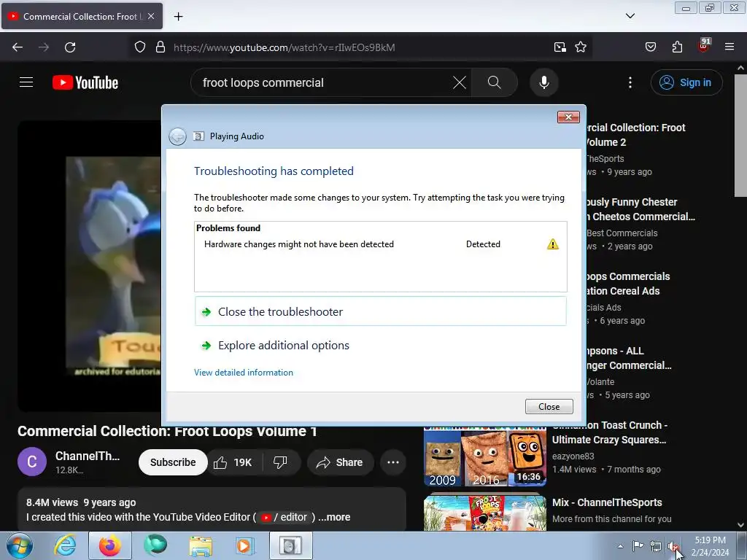List all tabs dropdown arrow
Screen dimensions: 747x560
coord(630,16)
